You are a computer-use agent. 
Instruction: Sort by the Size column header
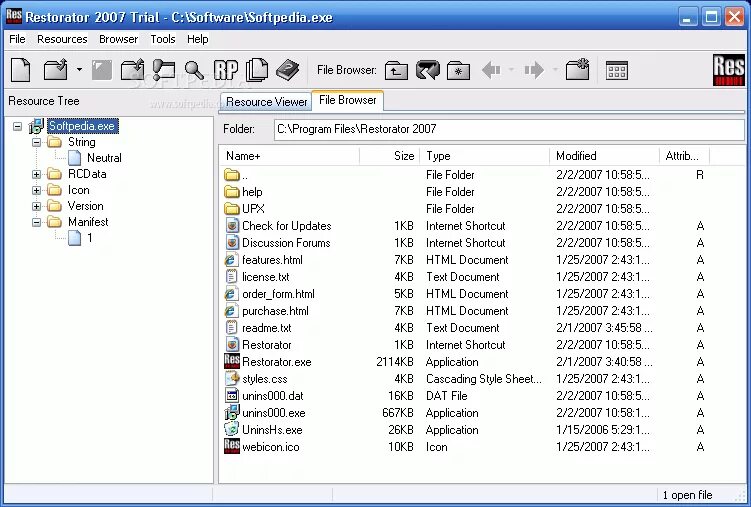(x=389, y=156)
